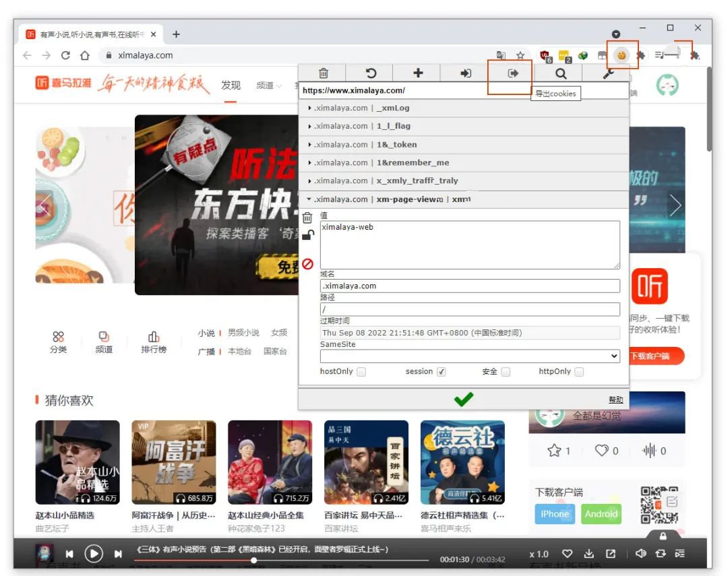Open the 排行榜 rankings menu
Image resolution: width=728 pixels, height=576 pixels.
click(x=154, y=342)
